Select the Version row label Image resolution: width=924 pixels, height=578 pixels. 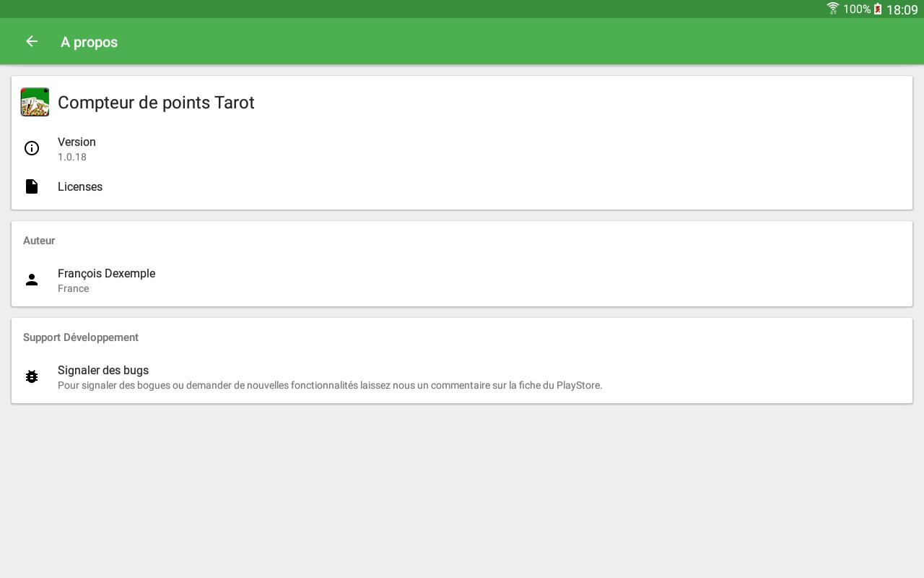point(77,142)
